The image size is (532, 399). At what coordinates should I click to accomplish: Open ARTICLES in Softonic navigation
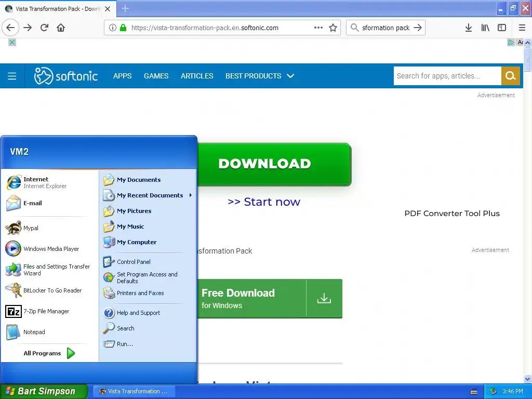pyautogui.click(x=197, y=76)
